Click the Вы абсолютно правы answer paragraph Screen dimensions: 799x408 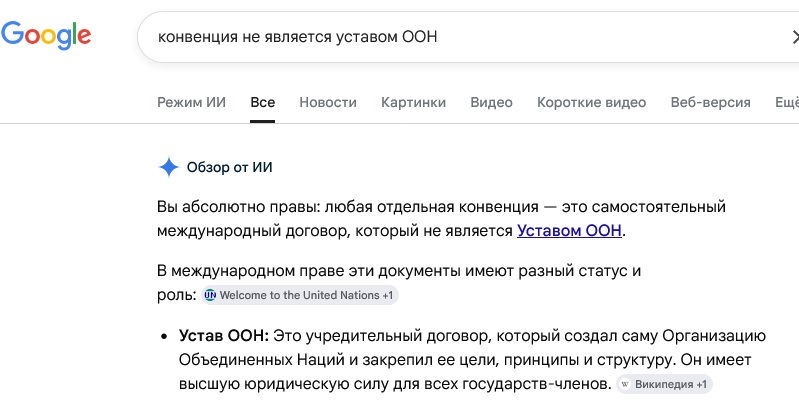(441, 219)
